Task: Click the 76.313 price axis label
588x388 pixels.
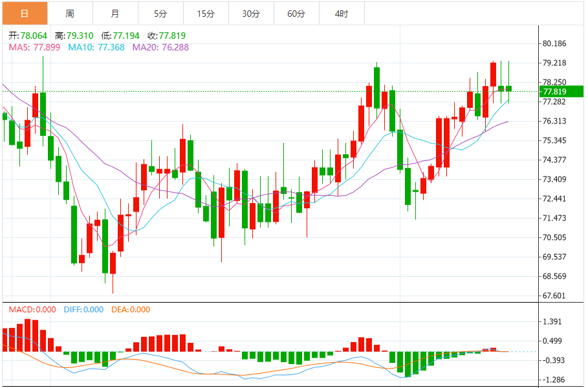Action: 554,121
